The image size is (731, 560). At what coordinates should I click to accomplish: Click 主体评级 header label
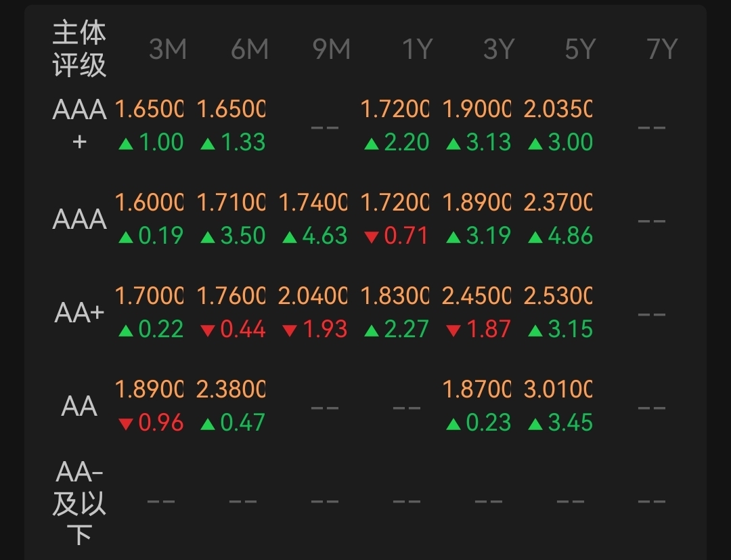80,49
